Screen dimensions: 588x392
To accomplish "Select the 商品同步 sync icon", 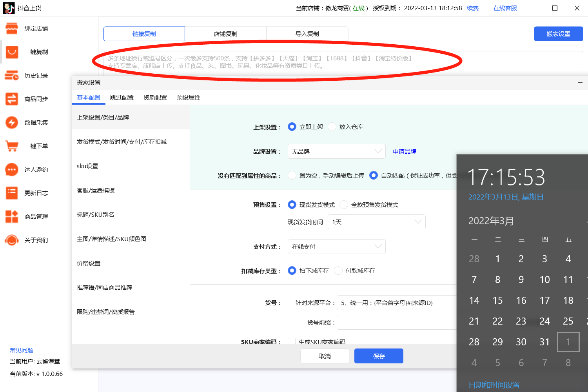I will pyautogui.click(x=12, y=99).
